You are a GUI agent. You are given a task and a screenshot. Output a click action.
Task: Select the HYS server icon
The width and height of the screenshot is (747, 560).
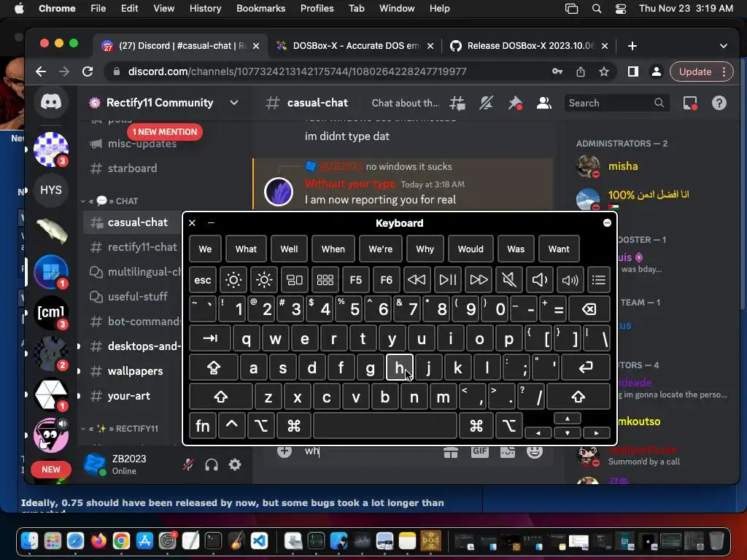51,190
